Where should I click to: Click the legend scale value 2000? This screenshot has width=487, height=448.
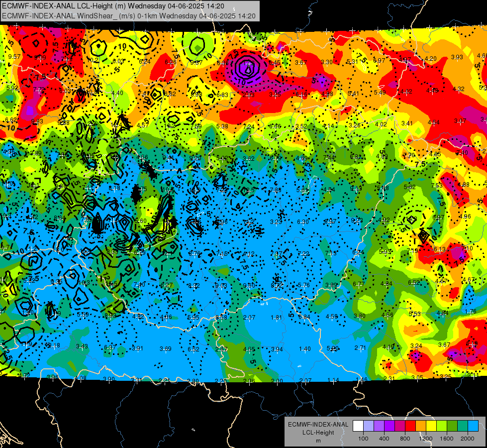468,439
